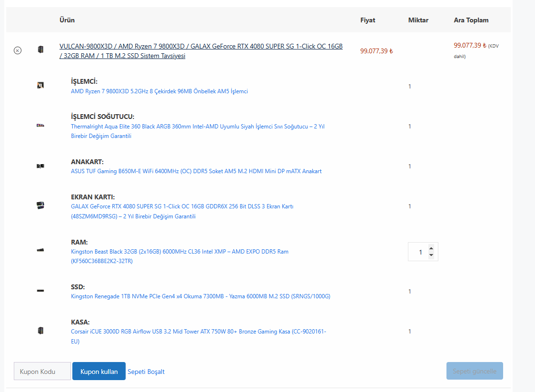Click the Kupon Kodu input field
The height and width of the screenshot is (392, 535).
tap(42, 371)
